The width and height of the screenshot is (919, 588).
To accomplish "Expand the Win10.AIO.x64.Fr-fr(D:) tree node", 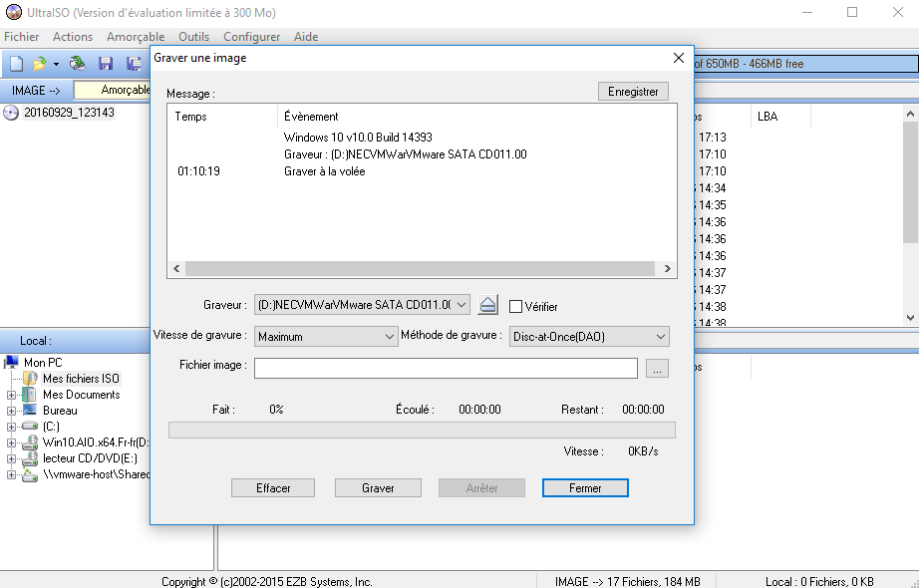I will pos(11,442).
